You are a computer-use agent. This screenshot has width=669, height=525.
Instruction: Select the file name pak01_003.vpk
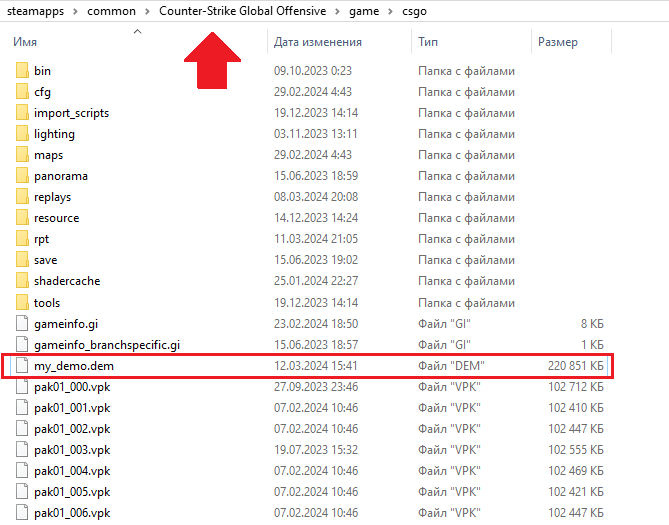[72, 450]
